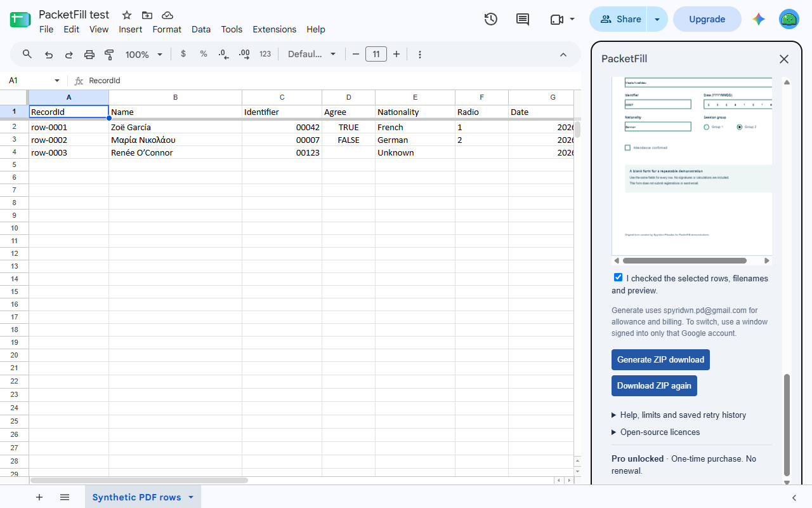Viewport: 812px width, 508px height.
Task: Open the zoom 100% dropdown
Action: (144, 55)
